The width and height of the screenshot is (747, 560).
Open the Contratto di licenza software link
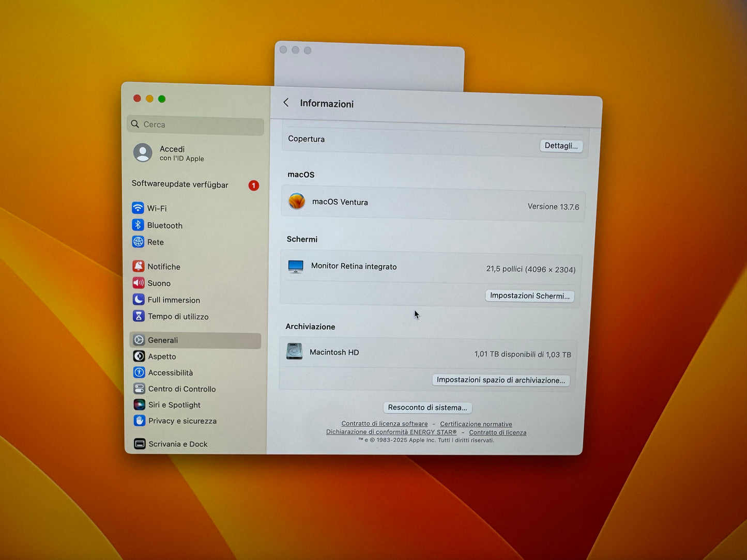coord(384,424)
